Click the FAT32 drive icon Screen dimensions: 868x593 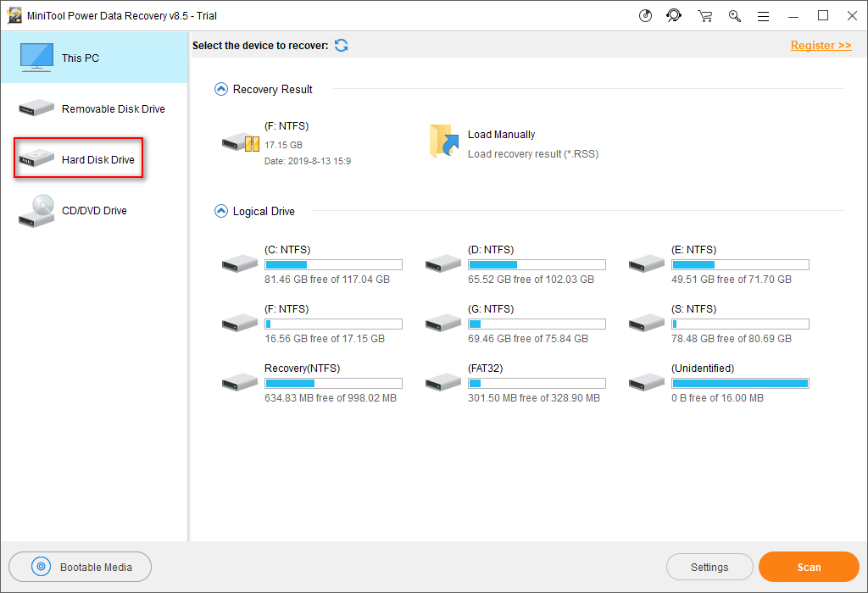click(443, 382)
